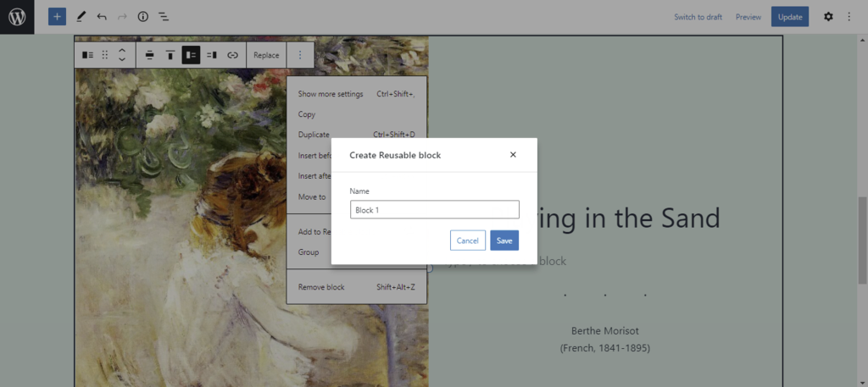
Task: Choose Move to in block menu
Action: point(312,196)
